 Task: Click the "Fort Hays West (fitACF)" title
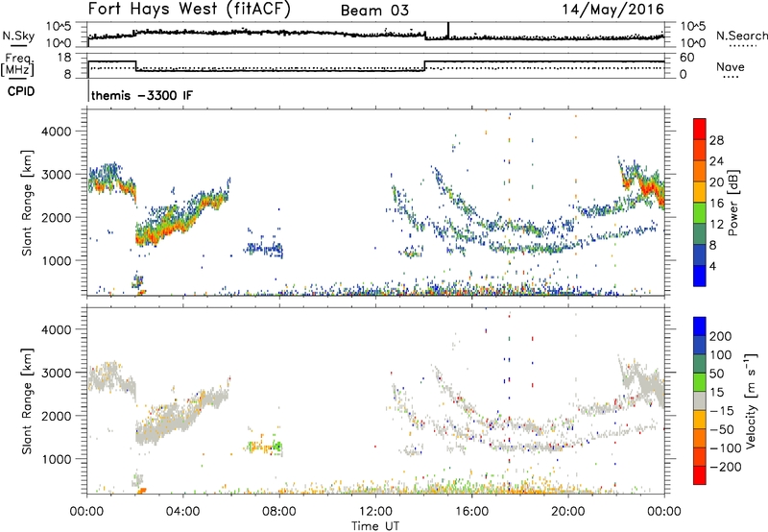pyautogui.click(x=188, y=9)
